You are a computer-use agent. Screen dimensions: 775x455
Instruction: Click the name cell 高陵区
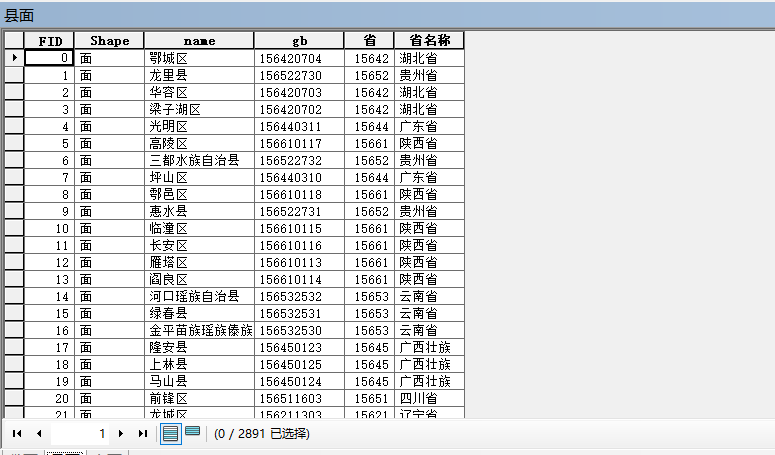pos(199,143)
